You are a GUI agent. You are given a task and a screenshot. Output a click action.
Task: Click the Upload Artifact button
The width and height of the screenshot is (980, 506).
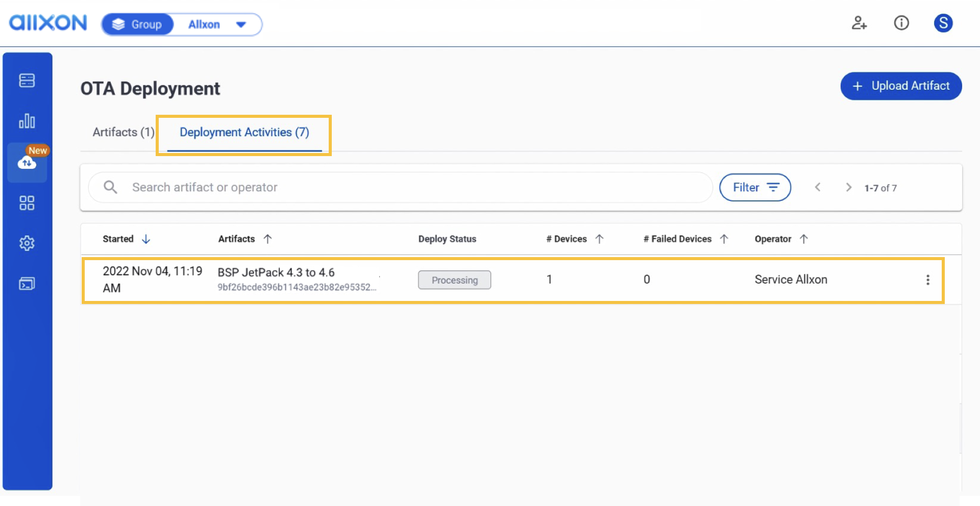[901, 86]
